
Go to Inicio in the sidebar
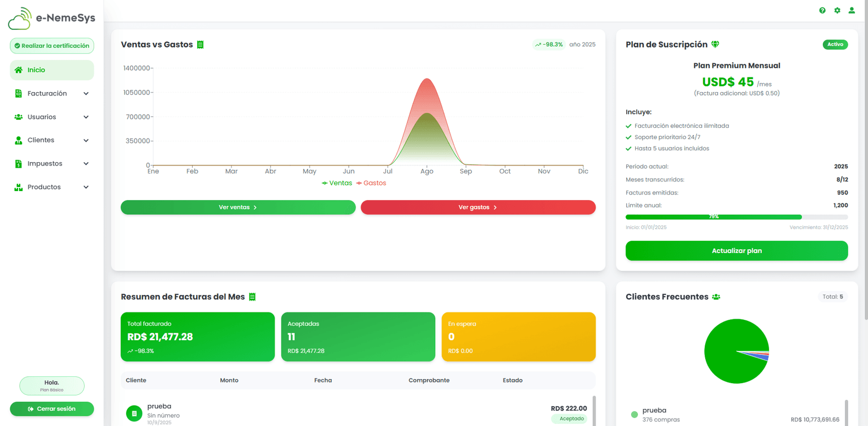52,70
